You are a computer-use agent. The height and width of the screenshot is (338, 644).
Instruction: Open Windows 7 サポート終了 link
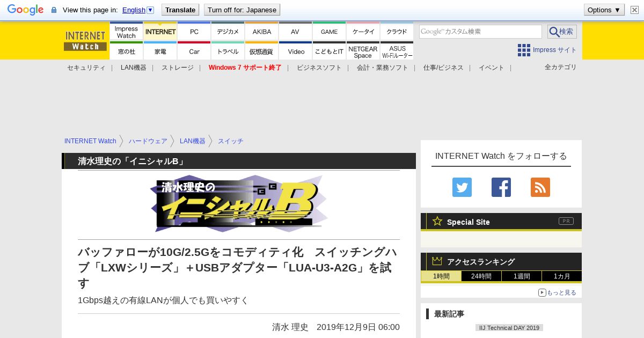[245, 68]
